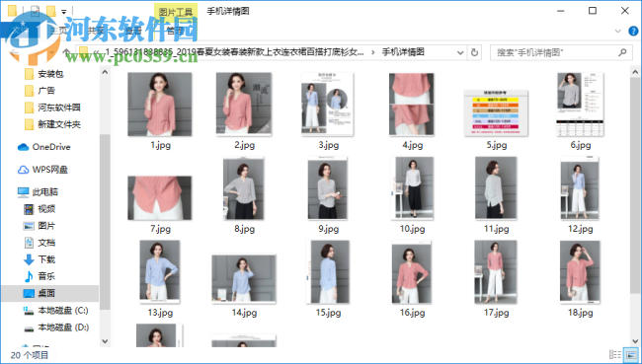Viewport: 642px width, 364px height.
Task: Click the 视频 film icon
Action: [29, 209]
